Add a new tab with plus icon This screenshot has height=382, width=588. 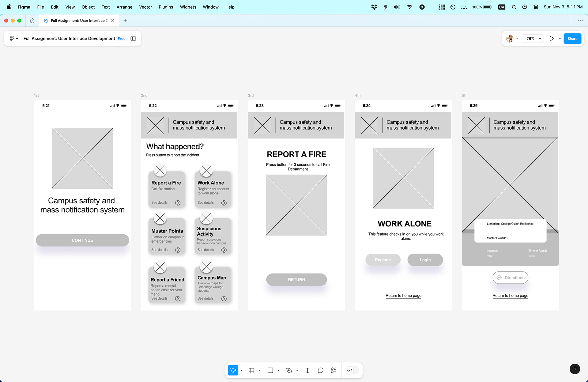tap(125, 21)
